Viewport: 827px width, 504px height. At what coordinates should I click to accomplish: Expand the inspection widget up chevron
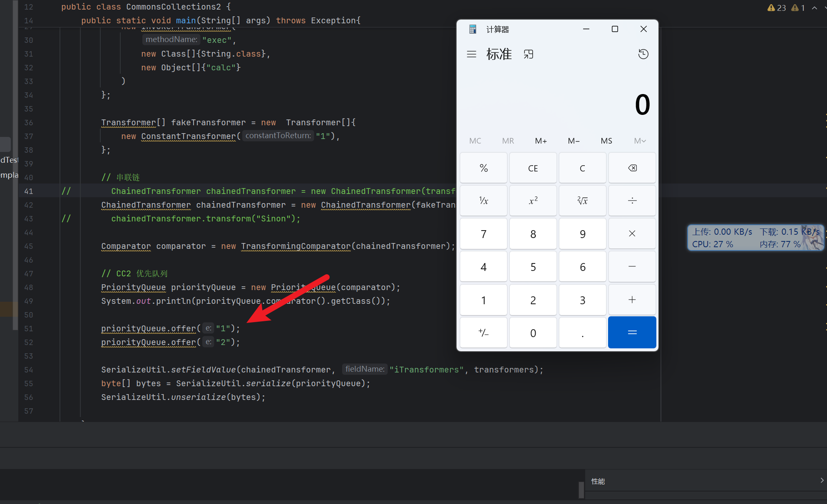pyautogui.click(x=815, y=8)
